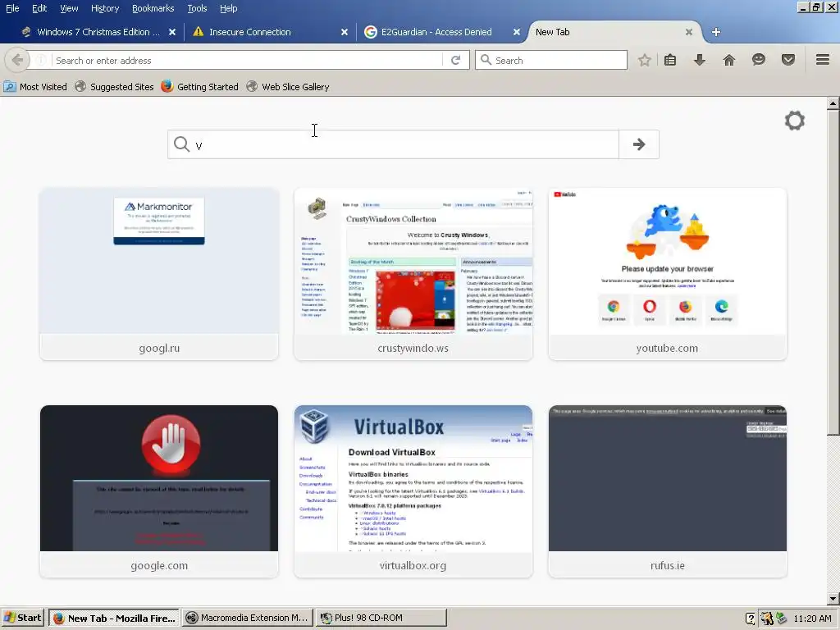Image resolution: width=840 pixels, height=630 pixels.
Task: Click the help question mark tray icon
Action: point(750,619)
